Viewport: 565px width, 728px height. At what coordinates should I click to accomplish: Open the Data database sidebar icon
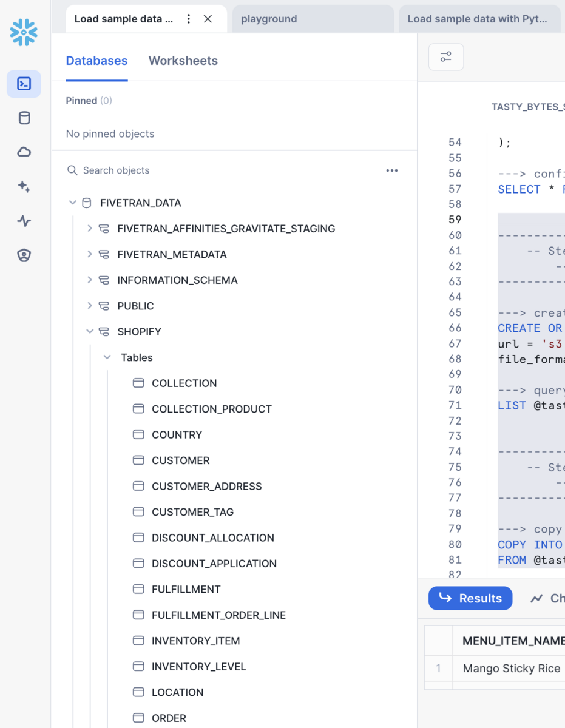[24, 118]
